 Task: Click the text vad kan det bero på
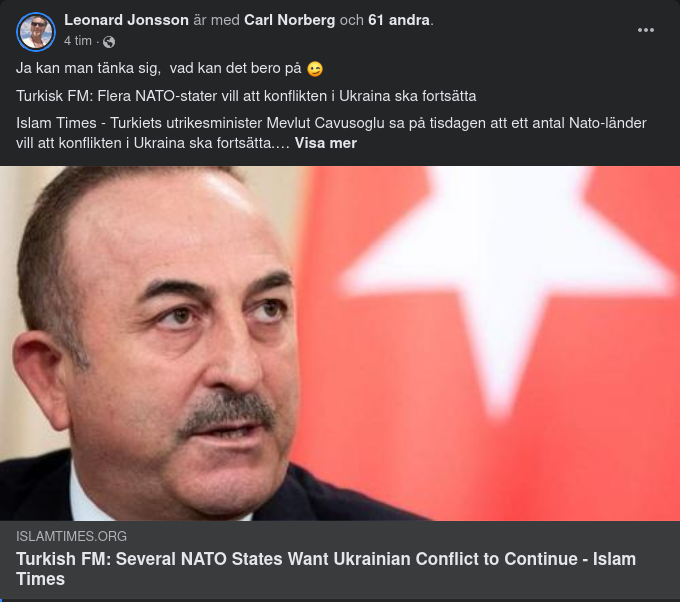(235, 68)
